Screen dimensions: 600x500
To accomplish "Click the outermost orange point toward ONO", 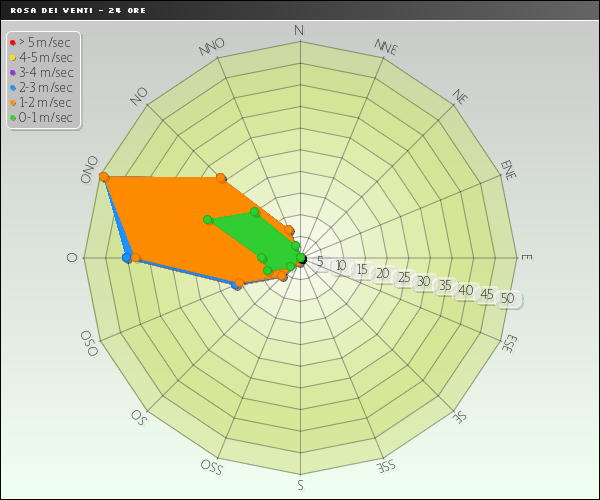I will coord(103,177).
